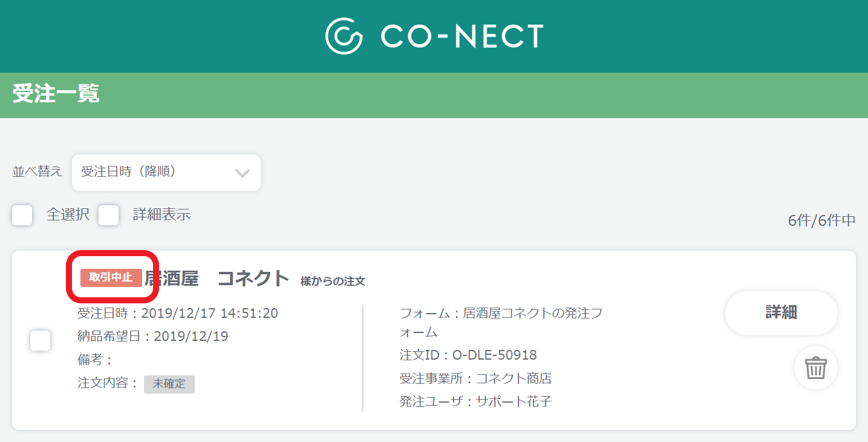
Task: Open the 詳細 button for the order
Action: pos(781,313)
